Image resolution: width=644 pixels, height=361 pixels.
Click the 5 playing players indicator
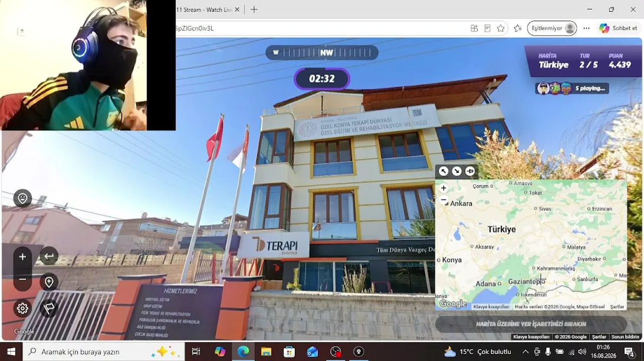tap(572, 88)
